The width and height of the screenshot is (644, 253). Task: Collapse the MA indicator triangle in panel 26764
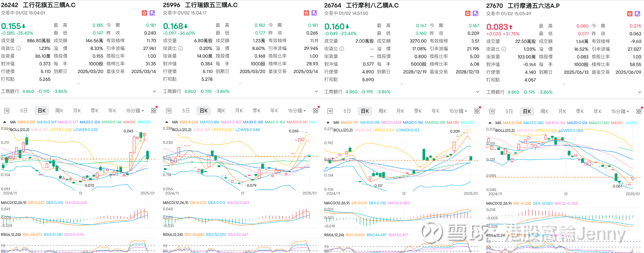point(328,122)
